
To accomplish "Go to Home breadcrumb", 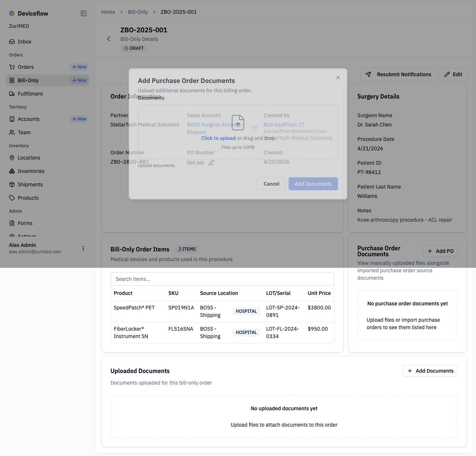I will (x=108, y=12).
